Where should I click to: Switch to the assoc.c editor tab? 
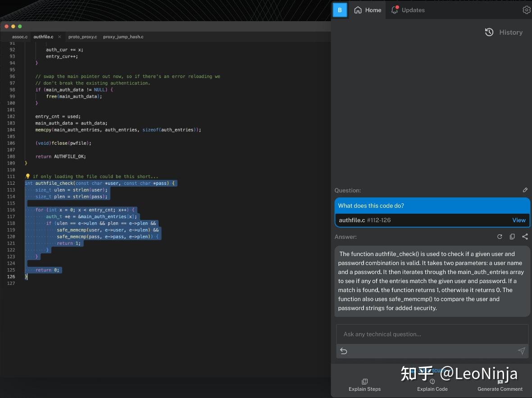tap(20, 37)
